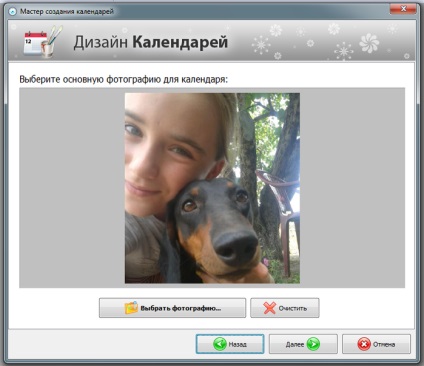This screenshot has height=366, width=424.
Task: Click the folder icon on Выбрать фотографию button
Action: pyautogui.click(x=131, y=308)
